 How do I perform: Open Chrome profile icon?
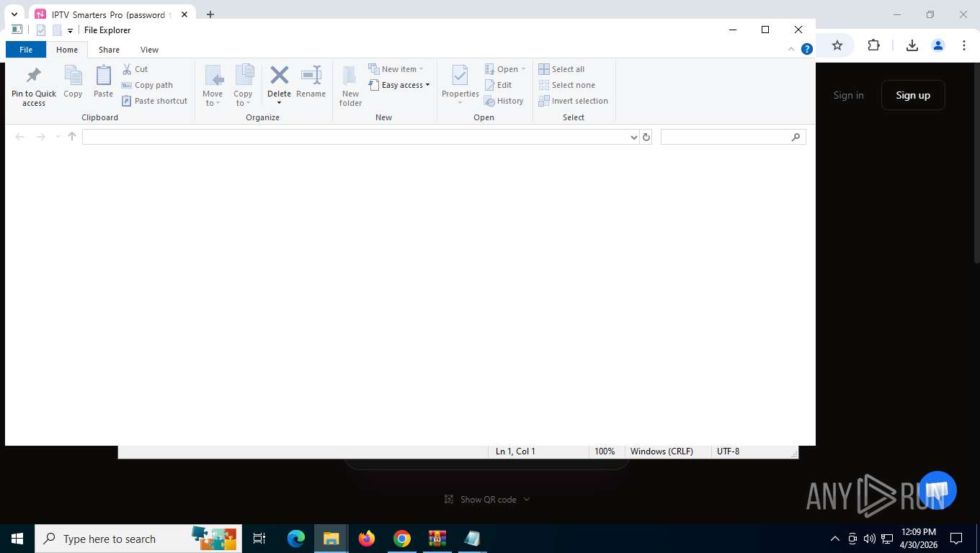938,45
